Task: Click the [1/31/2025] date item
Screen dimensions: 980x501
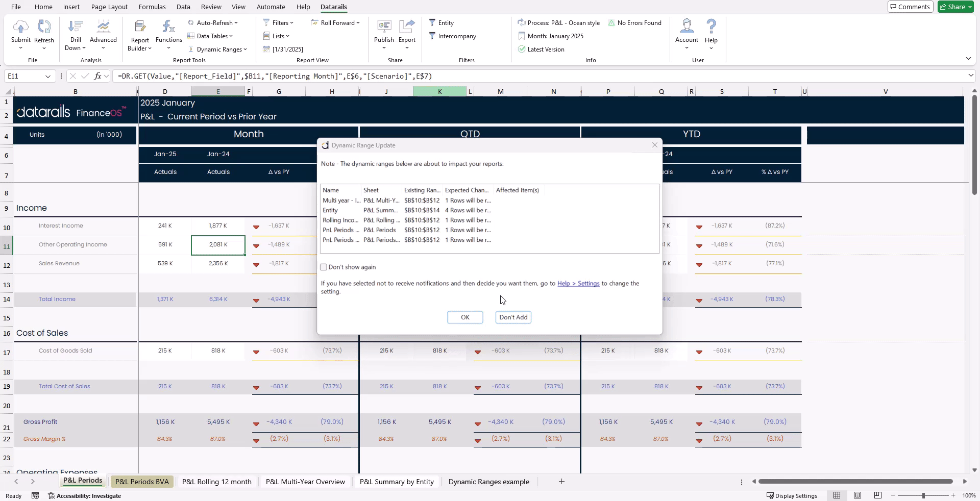Action: point(283,49)
